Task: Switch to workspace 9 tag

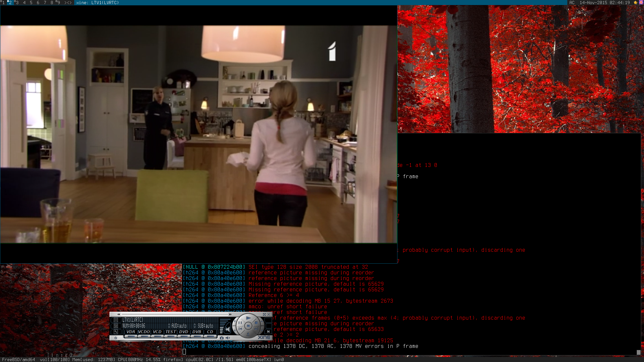Action: pyautogui.click(x=58, y=3)
